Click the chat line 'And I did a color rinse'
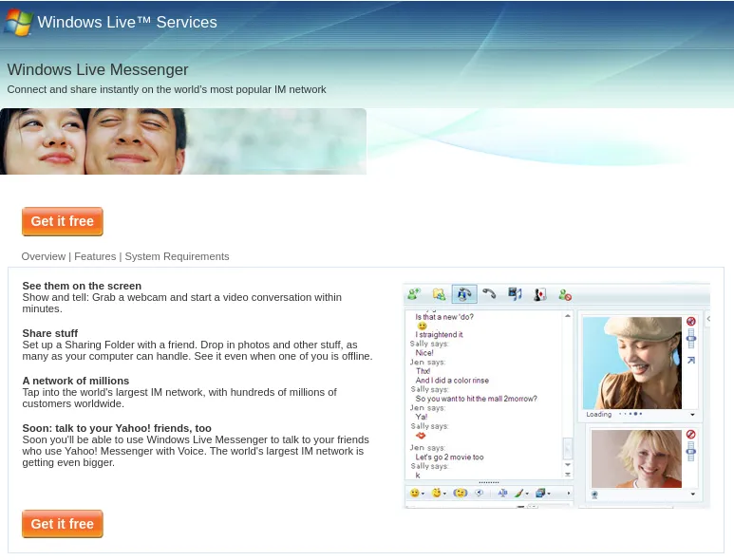The width and height of the screenshot is (734, 560). (452, 381)
